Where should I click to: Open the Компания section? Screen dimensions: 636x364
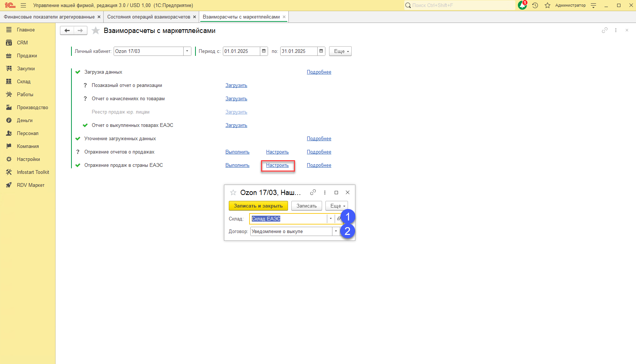(28, 146)
